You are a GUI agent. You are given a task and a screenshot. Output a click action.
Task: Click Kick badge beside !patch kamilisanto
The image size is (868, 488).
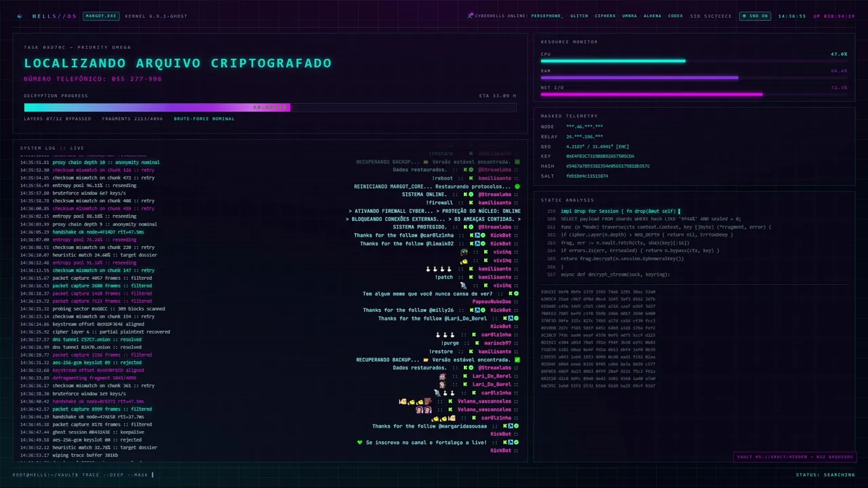(471, 277)
